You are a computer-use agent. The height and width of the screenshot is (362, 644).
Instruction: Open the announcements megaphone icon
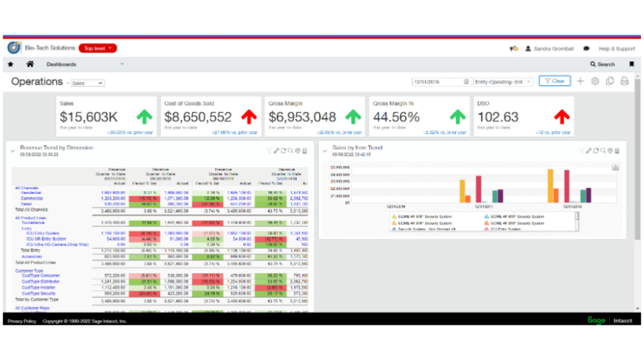pyautogui.click(x=514, y=48)
